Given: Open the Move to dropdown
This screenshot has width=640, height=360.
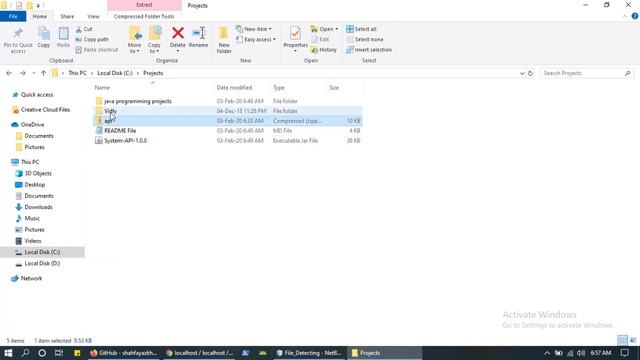Looking at the screenshot, I should 135,40.
